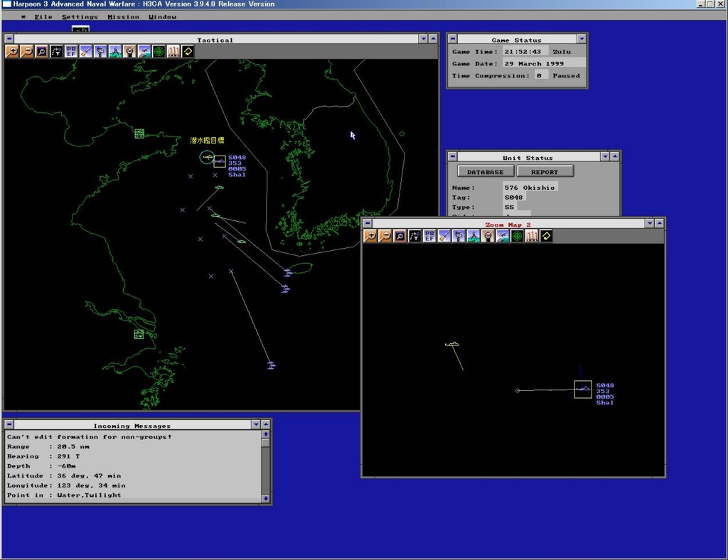Open Tactical window course plotting icon

pos(56,51)
